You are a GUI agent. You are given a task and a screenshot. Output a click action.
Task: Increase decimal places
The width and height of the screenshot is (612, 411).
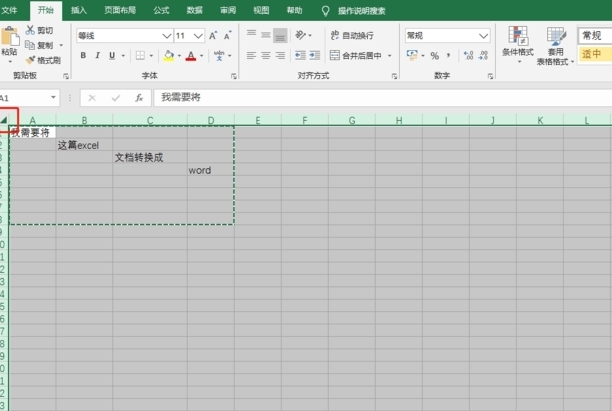tap(468, 55)
